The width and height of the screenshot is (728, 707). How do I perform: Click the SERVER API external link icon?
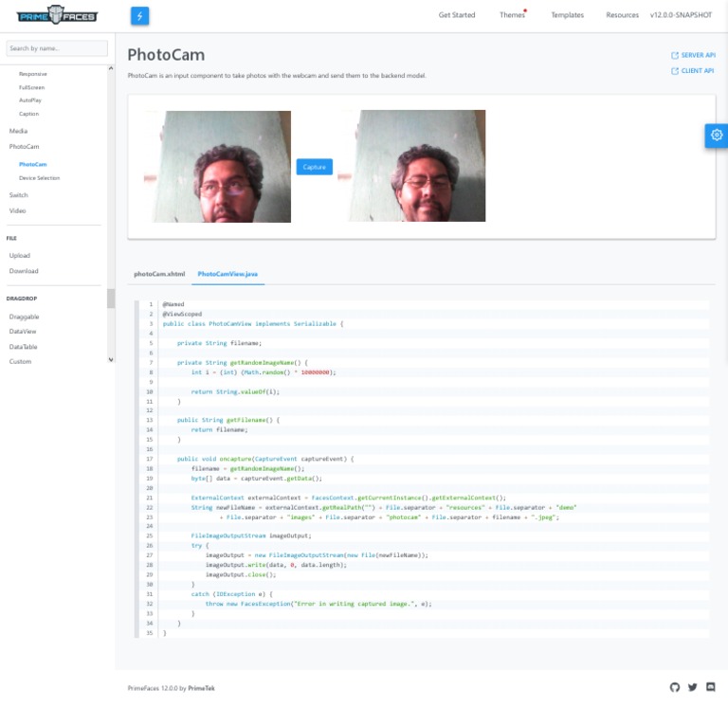coord(675,55)
